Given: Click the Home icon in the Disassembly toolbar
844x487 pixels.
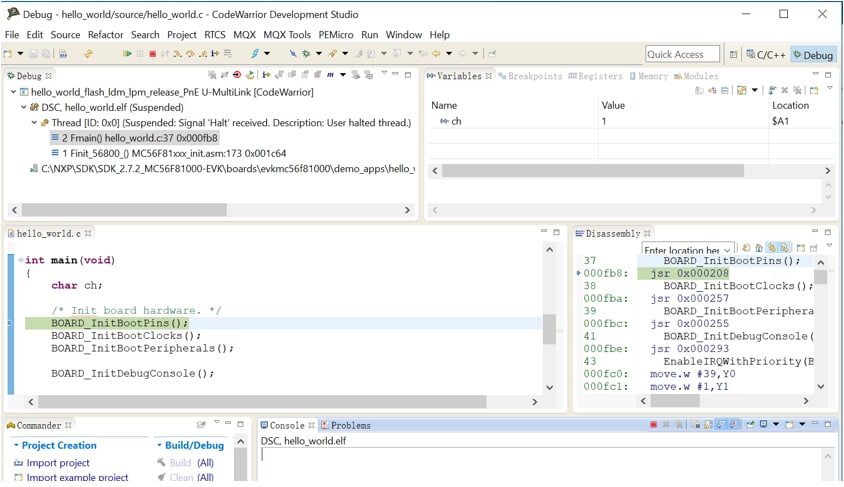Looking at the screenshot, I should click(760, 248).
